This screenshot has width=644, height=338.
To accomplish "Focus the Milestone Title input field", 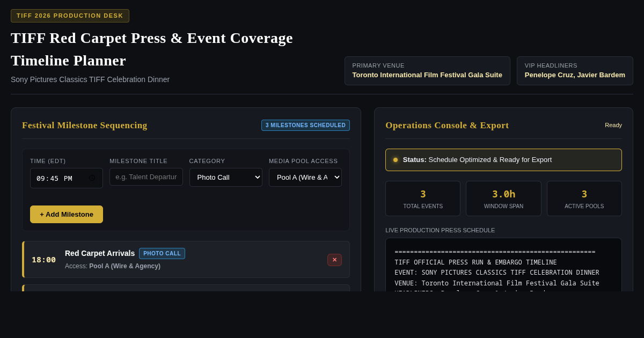I will tap(146, 177).
